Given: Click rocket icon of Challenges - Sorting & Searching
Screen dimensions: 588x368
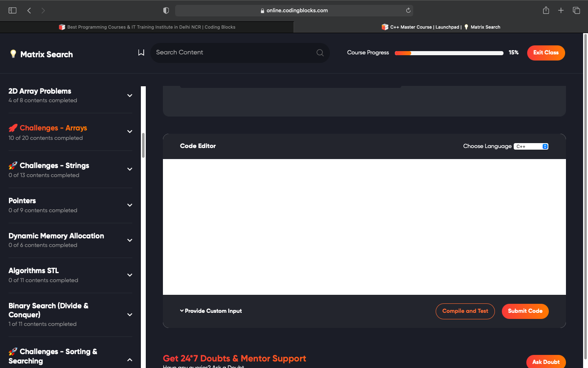Looking at the screenshot, I should [x=13, y=352].
